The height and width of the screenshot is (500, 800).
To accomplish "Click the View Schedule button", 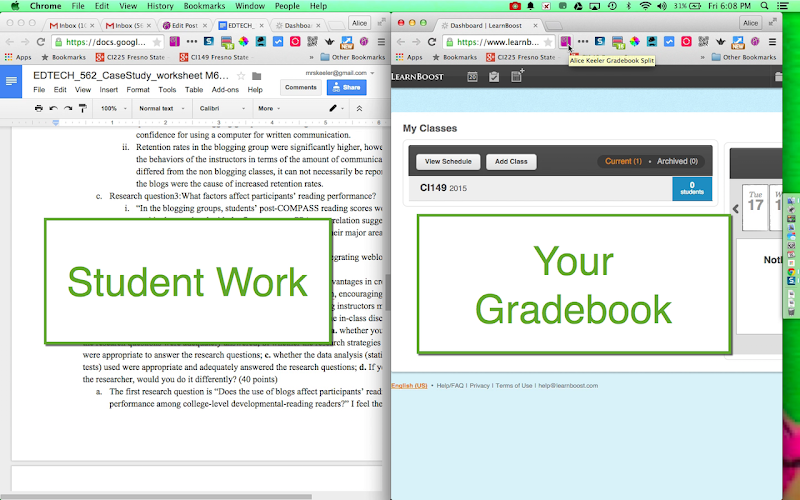I will point(448,161).
